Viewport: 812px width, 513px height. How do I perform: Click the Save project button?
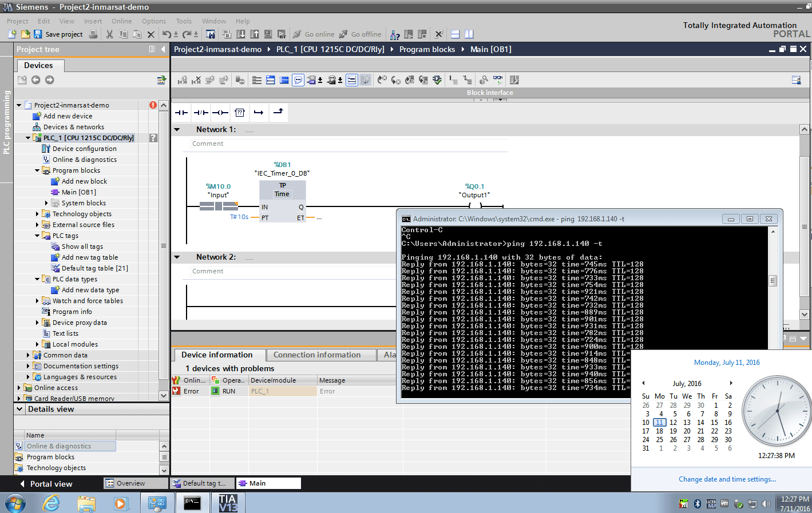(58, 34)
